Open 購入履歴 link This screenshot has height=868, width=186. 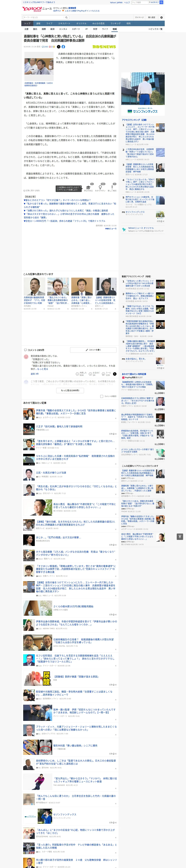(x=152, y=17)
